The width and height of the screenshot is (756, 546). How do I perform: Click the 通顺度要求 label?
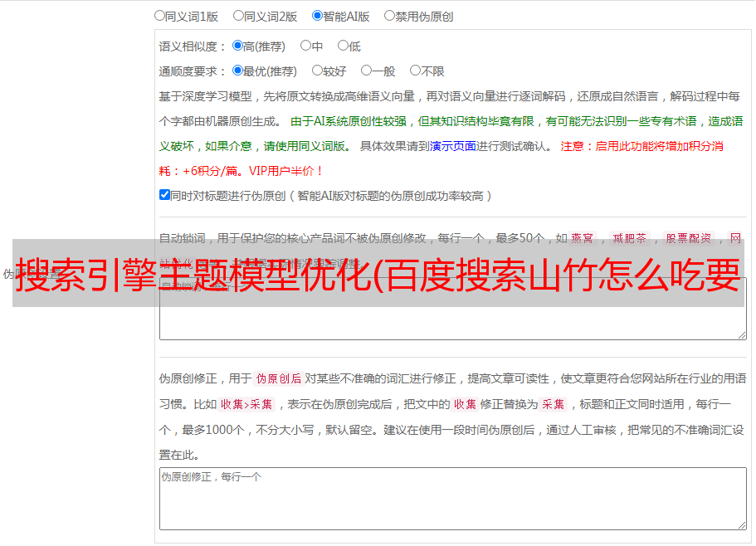pyautogui.click(x=193, y=72)
